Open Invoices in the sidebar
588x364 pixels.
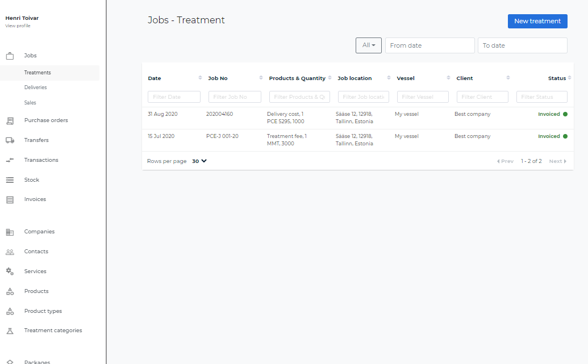[35, 199]
